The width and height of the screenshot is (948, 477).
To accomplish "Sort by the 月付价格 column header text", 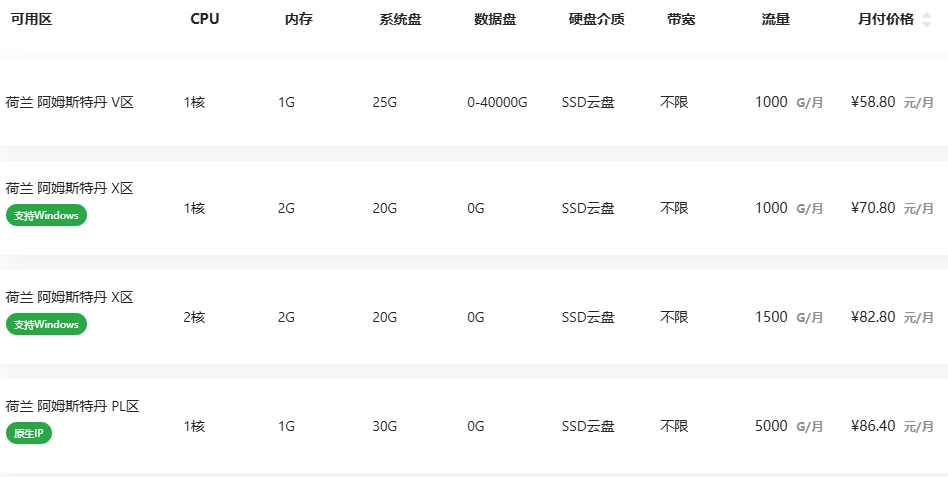I will pos(886,19).
